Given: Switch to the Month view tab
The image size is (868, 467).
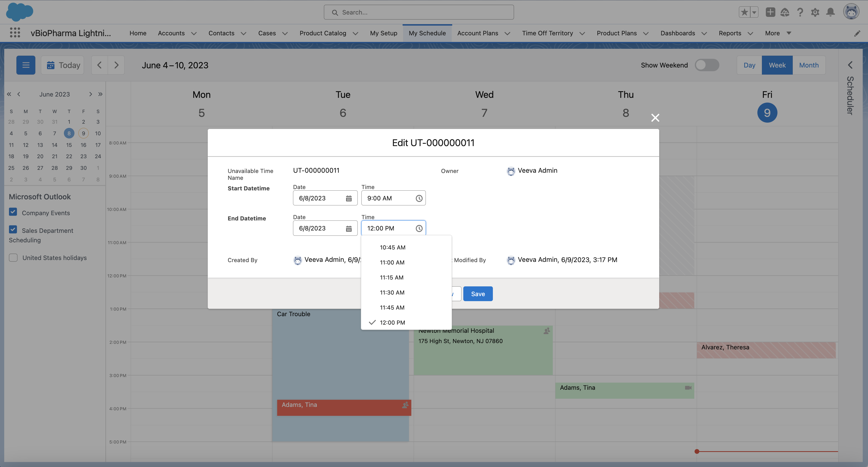Looking at the screenshot, I should point(809,65).
